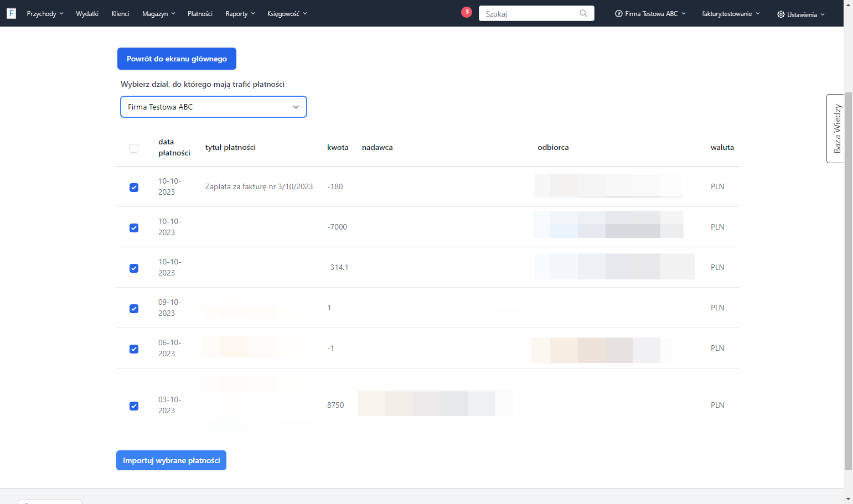Click the vertical page scrollbar thumb
The image size is (853, 504).
(848, 282)
